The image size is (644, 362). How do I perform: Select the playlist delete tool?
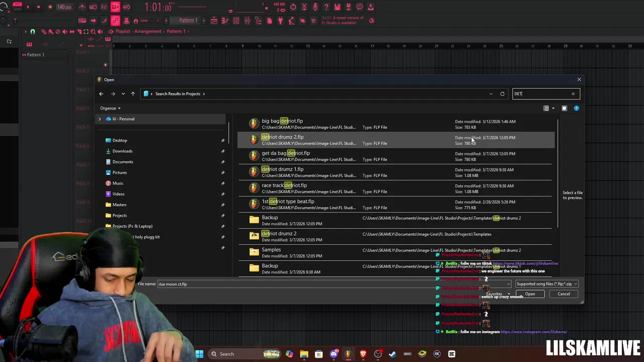[57, 31]
